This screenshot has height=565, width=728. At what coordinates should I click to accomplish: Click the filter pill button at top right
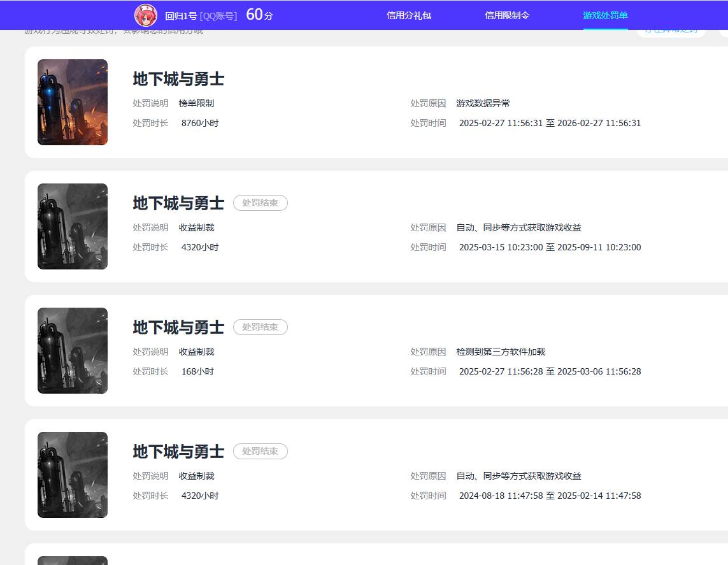[671, 29]
